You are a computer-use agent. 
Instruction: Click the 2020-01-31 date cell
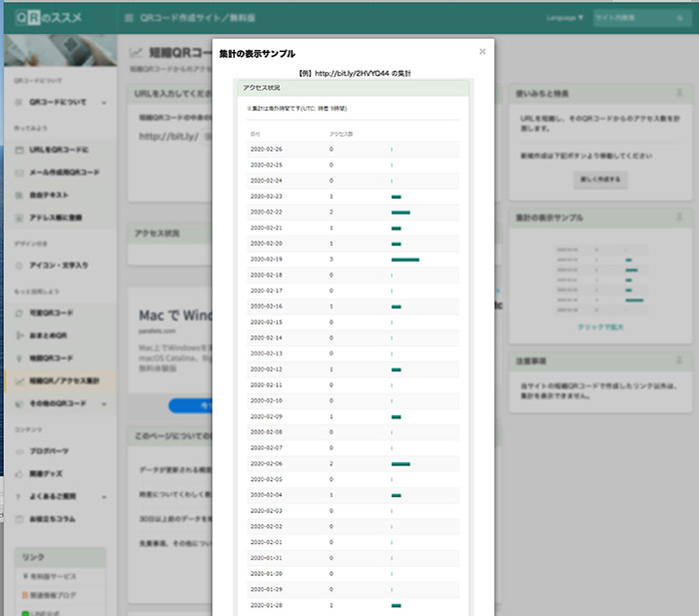267,558
